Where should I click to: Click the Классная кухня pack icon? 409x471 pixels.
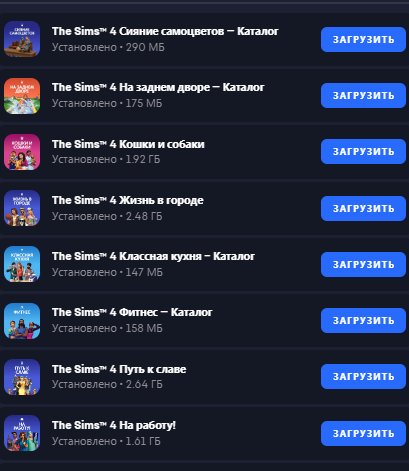[22, 264]
